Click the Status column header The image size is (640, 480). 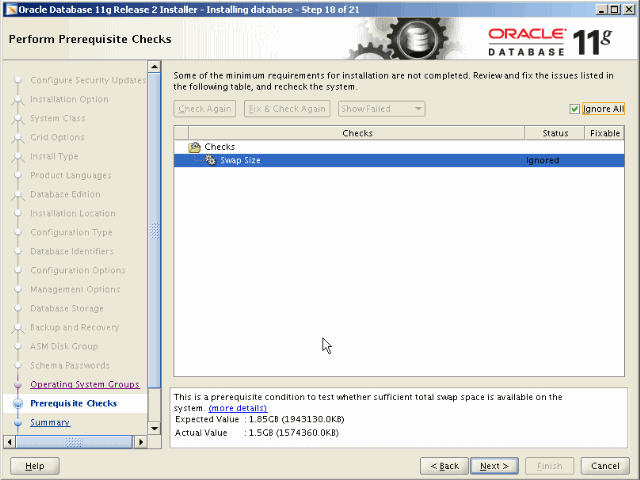[x=555, y=133]
